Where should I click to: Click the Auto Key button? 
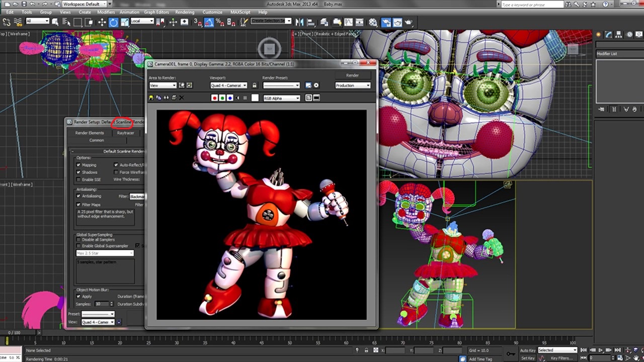pos(528,350)
